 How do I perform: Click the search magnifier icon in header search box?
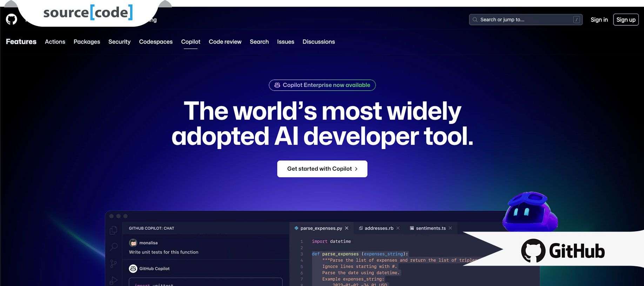[475, 20]
